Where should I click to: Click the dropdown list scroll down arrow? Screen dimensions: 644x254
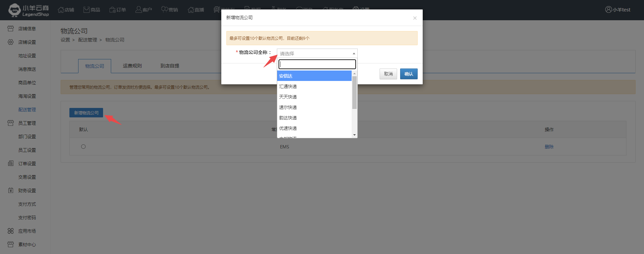(x=354, y=135)
